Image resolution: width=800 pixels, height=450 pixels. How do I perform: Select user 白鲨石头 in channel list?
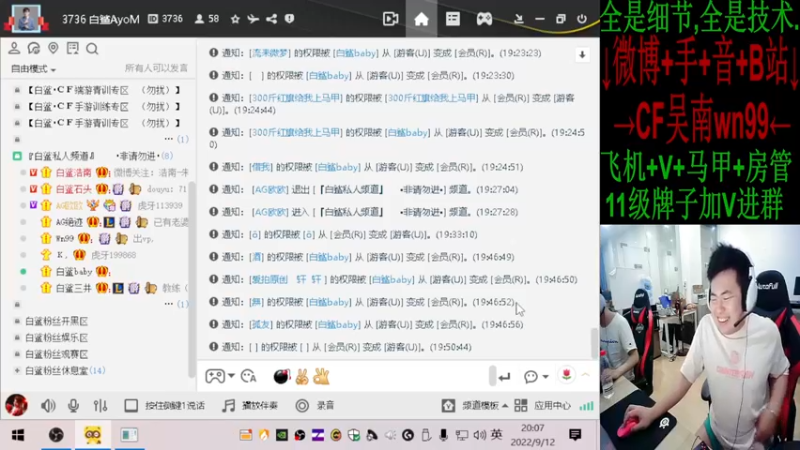point(73,189)
